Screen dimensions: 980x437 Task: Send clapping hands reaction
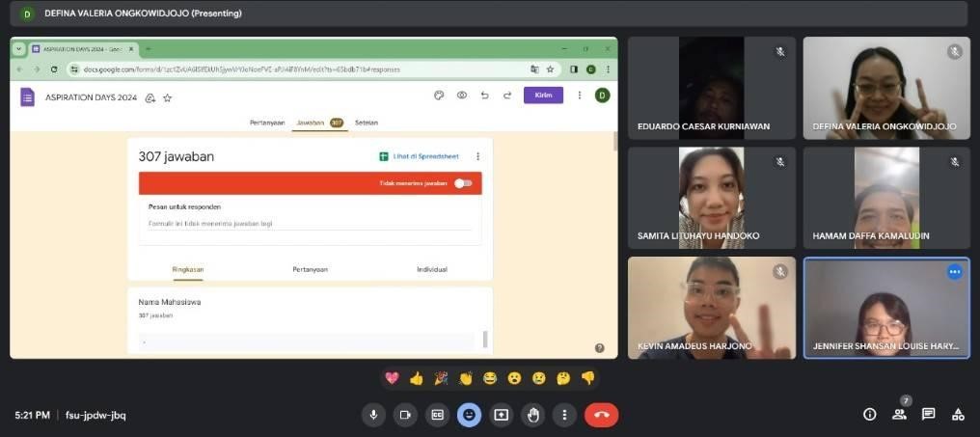click(x=466, y=377)
